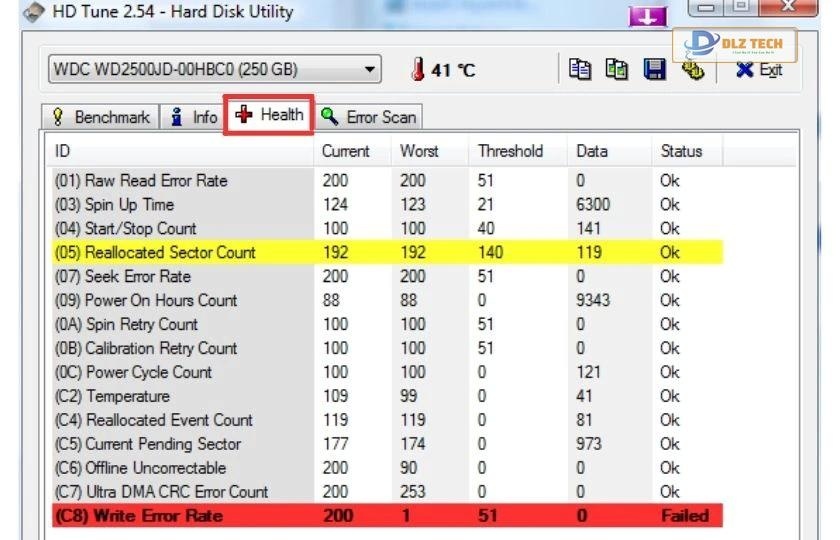Click the DLZ Tech logo
Screen dimensions: 840x540
pos(735,45)
